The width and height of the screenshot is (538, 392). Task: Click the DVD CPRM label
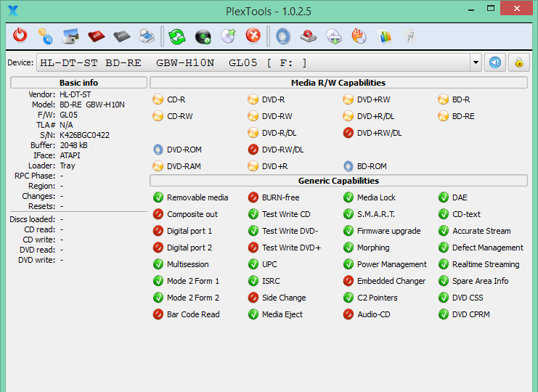point(470,314)
